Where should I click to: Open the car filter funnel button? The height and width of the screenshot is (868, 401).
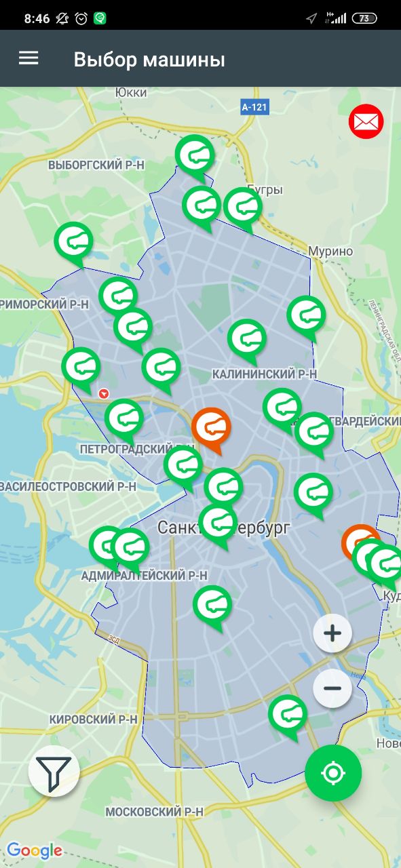click(x=54, y=770)
